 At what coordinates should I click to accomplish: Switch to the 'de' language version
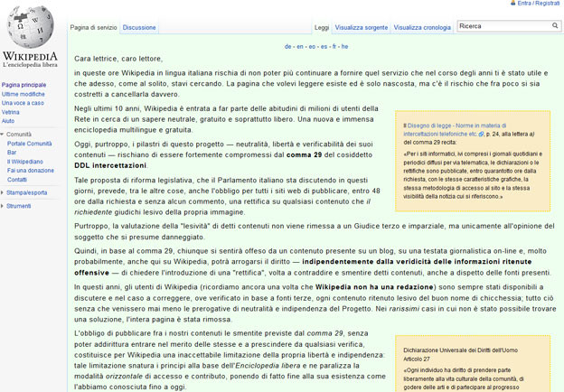click(x=287, y=47)
